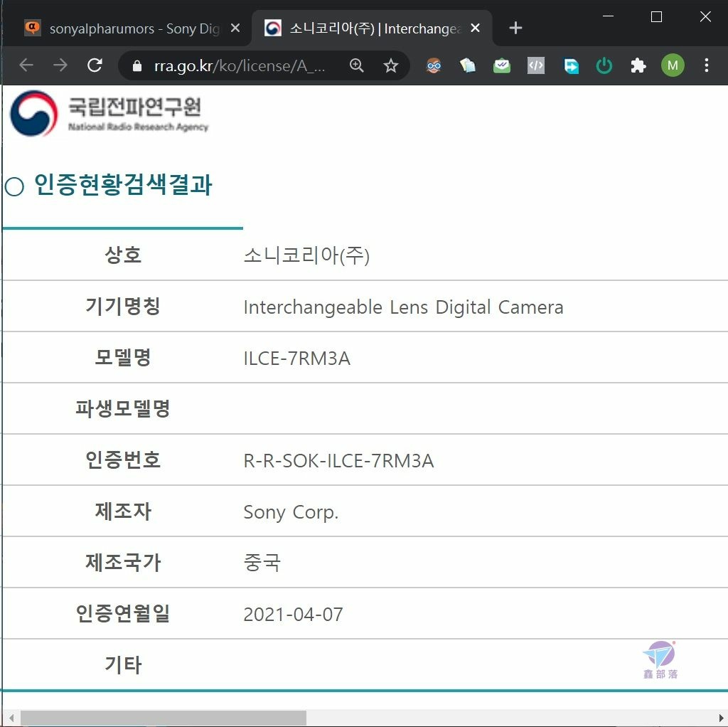Click the 인증현황검색결과 heading
Screen dimensions: 728x727
click(x=123, y=185)
